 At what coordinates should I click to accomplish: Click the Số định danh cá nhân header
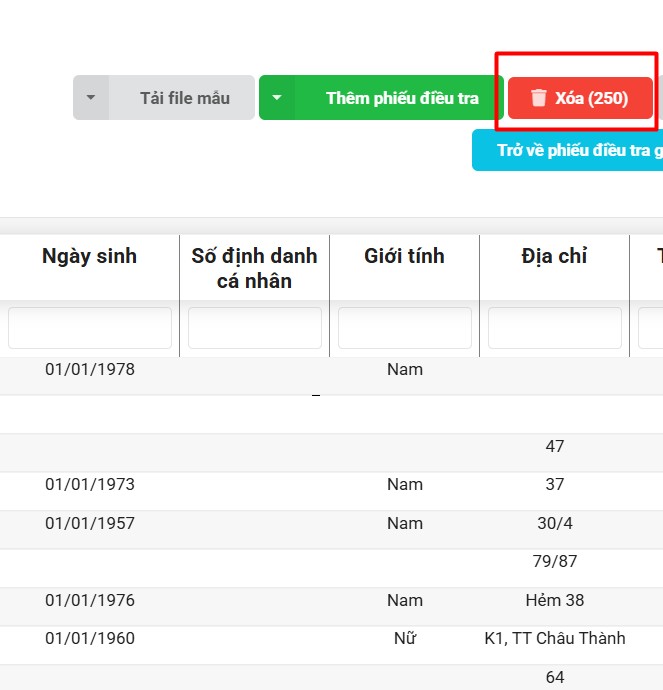click(x=254, y=268)
